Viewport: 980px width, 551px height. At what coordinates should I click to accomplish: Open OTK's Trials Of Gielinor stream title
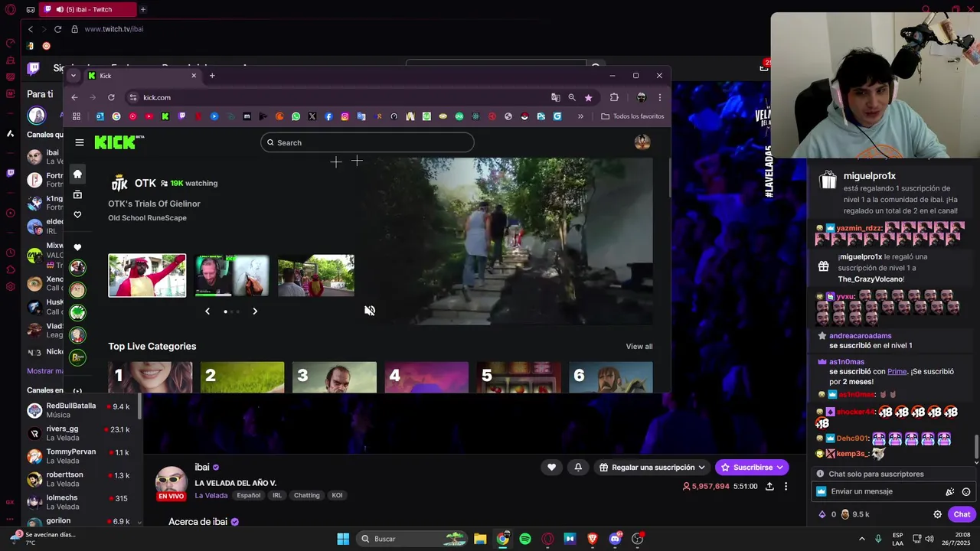[x=154, y=204]
